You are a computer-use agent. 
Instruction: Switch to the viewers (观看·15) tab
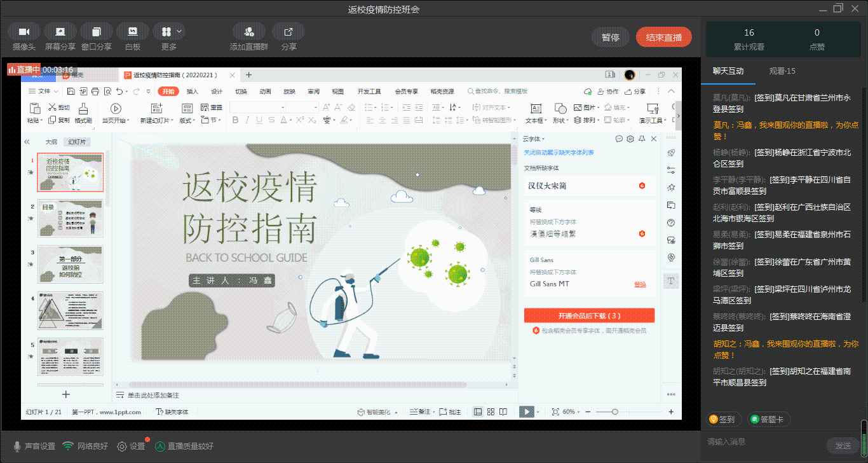782,71
